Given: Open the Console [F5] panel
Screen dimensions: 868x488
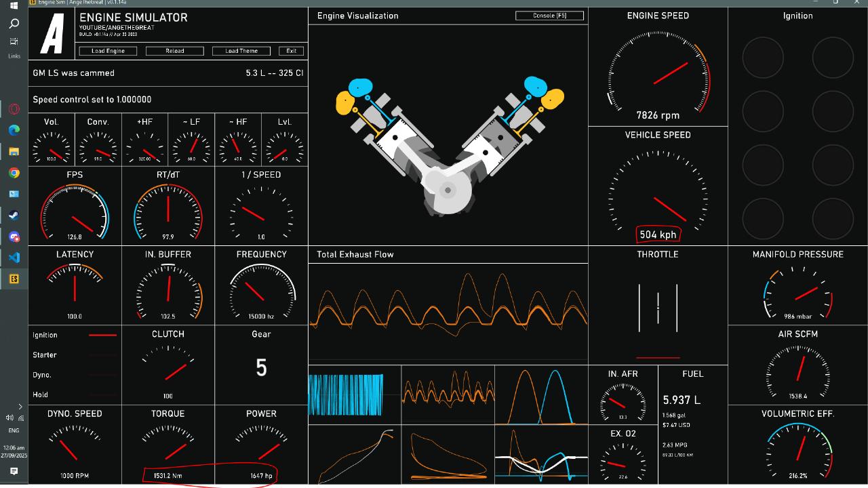Looking at the screenshot, I should click(549, 16).
